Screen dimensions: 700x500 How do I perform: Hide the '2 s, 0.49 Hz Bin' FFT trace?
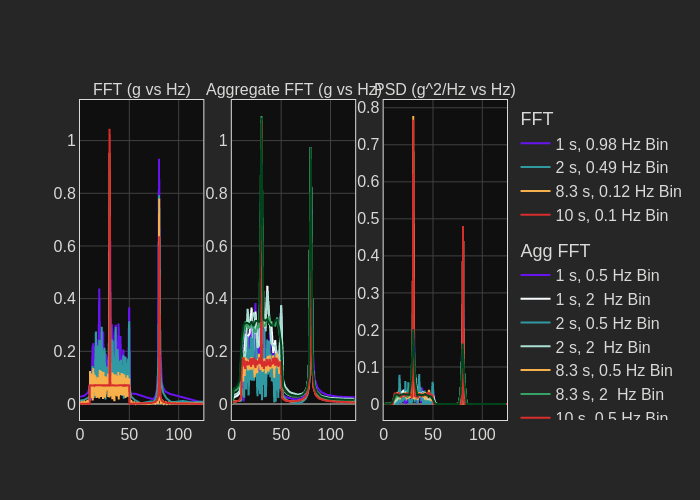[611, 168]
